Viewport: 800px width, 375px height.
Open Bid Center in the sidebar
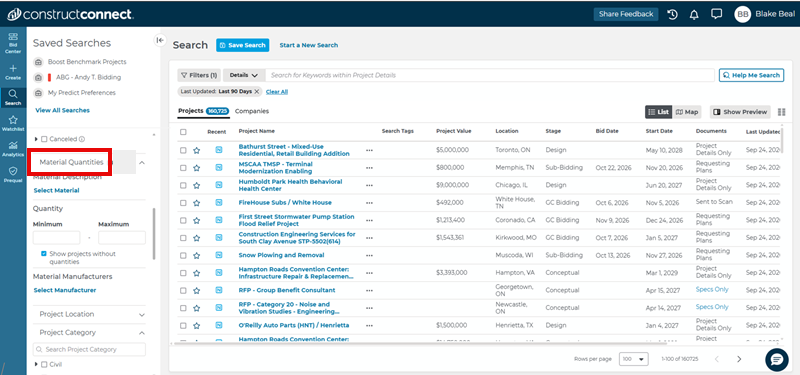13,43
